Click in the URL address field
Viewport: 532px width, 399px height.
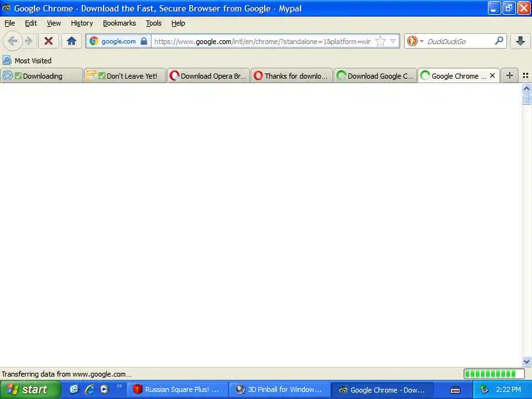[x=262, y=42]
